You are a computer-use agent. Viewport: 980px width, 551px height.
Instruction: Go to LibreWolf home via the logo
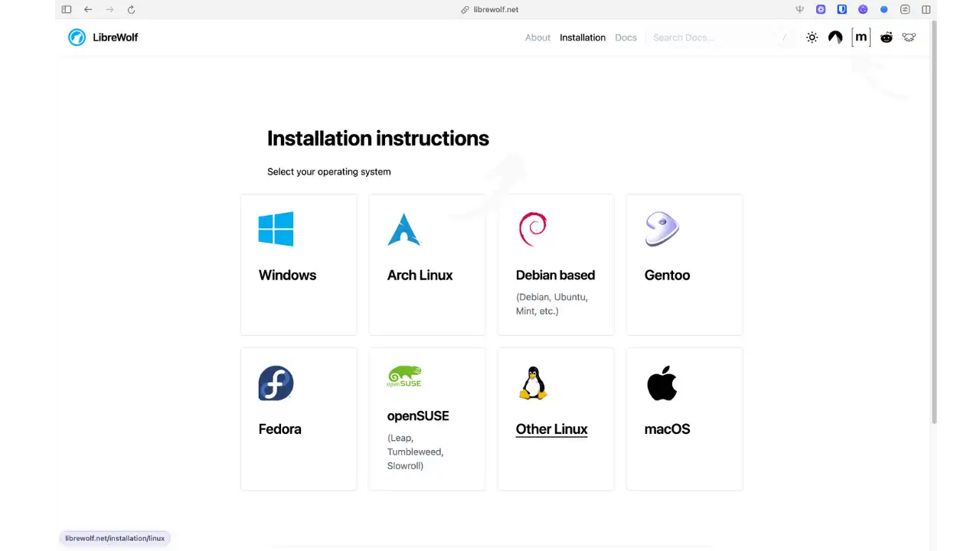(x=103, y=37)
